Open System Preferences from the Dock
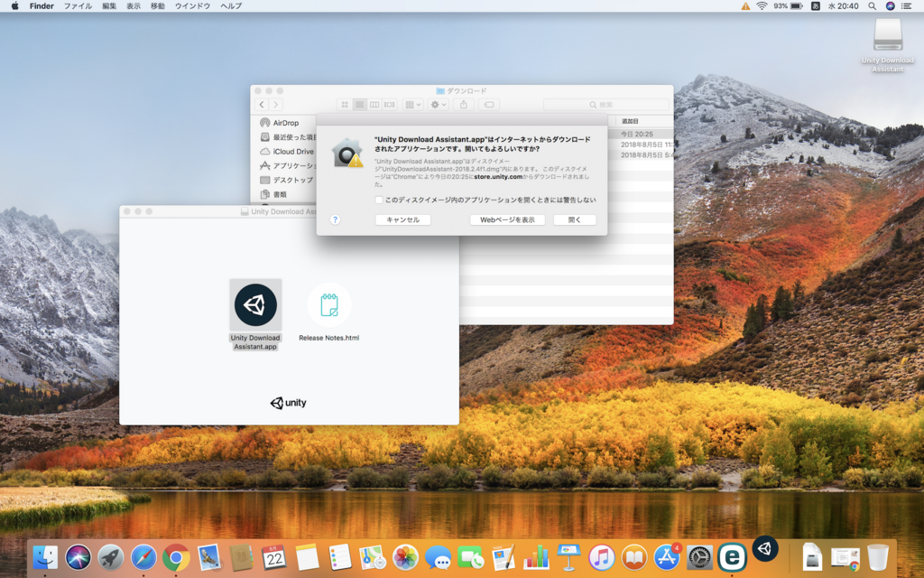 click(x=699, y=557)
